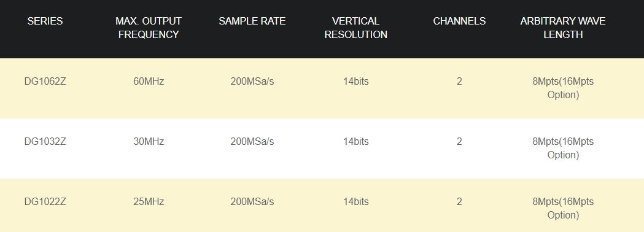The image size is (644, 232).
Task: Click DG1022Z's channels value 2
Action: click(x=459, y=201)
